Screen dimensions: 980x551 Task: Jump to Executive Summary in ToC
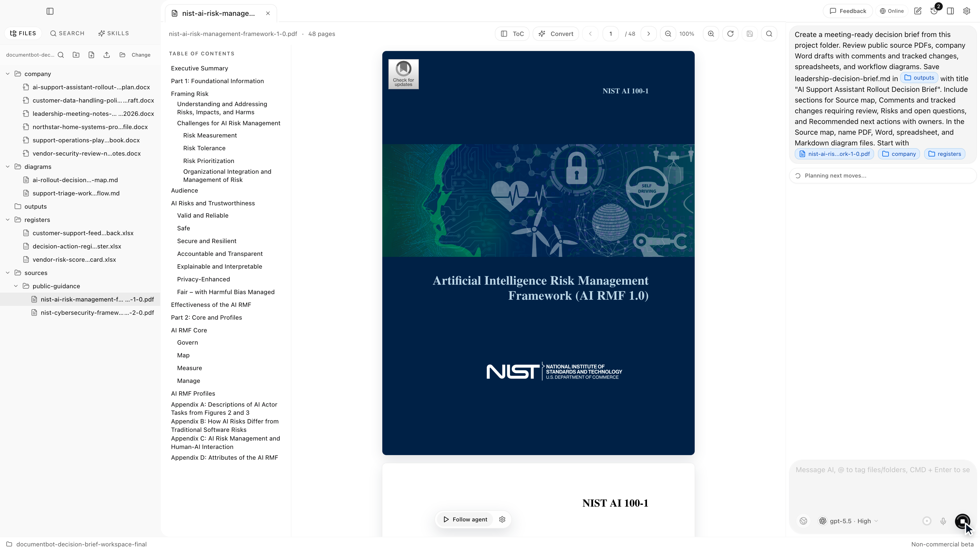coord(199,68)
